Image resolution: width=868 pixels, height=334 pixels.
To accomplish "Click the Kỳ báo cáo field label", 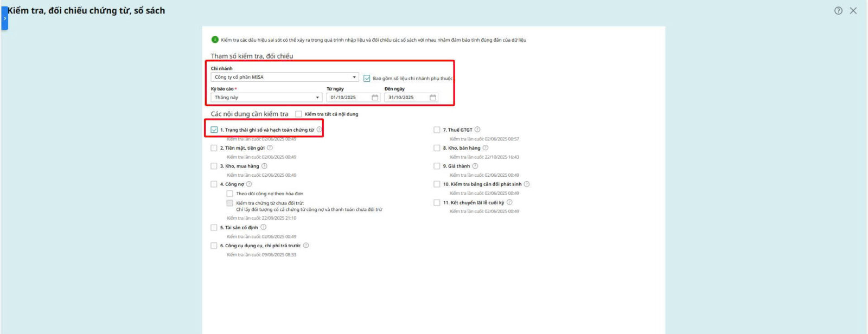I will point(224,88).
